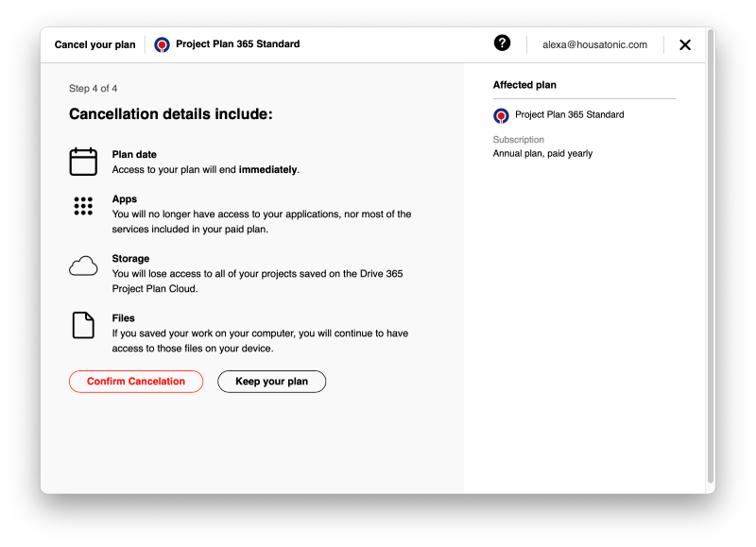The image size is (756, 547).
Task: Click the calendar Plan date icon
Action: click(83, 162)
